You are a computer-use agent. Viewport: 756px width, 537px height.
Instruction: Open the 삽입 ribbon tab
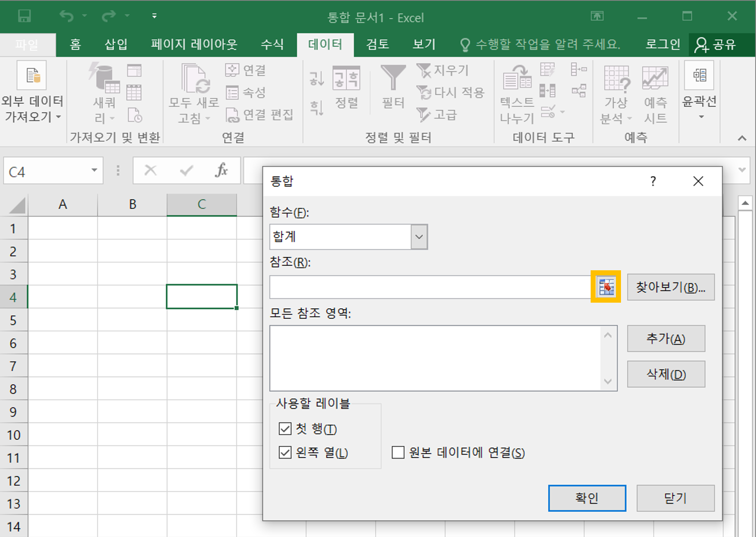coord(116,45)
